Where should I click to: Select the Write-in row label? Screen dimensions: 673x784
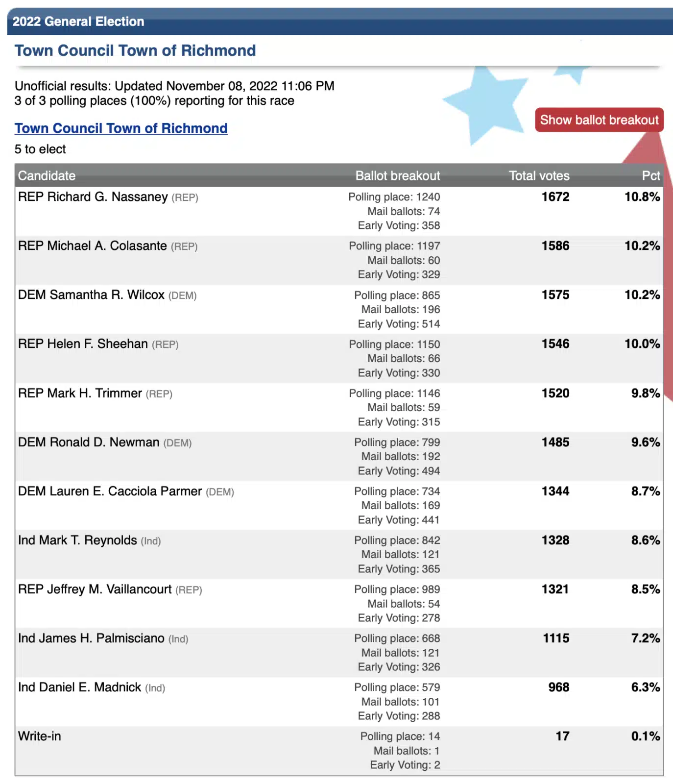40,736
